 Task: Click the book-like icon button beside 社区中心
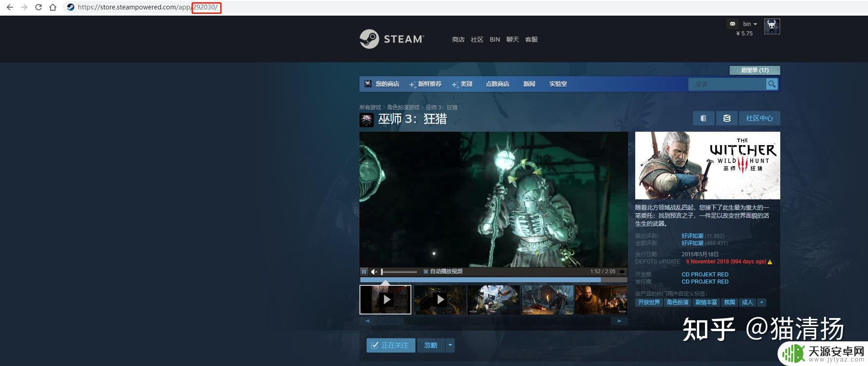(x=703, y=118)
